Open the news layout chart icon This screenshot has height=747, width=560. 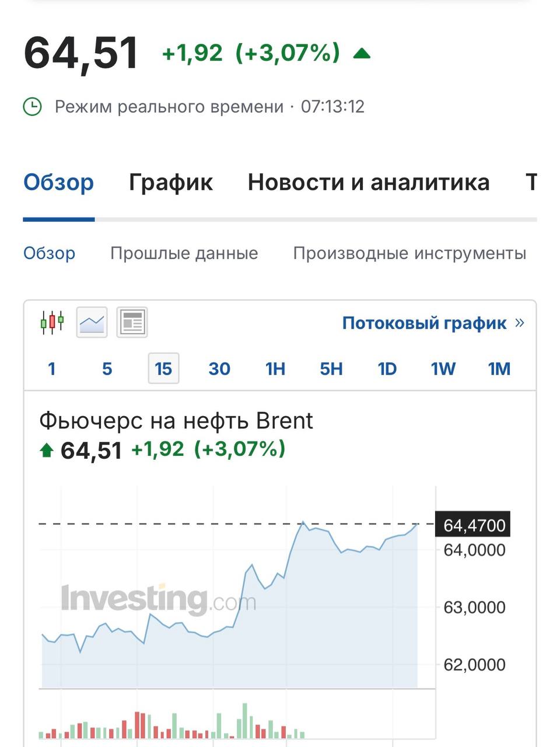coord(132,322)
